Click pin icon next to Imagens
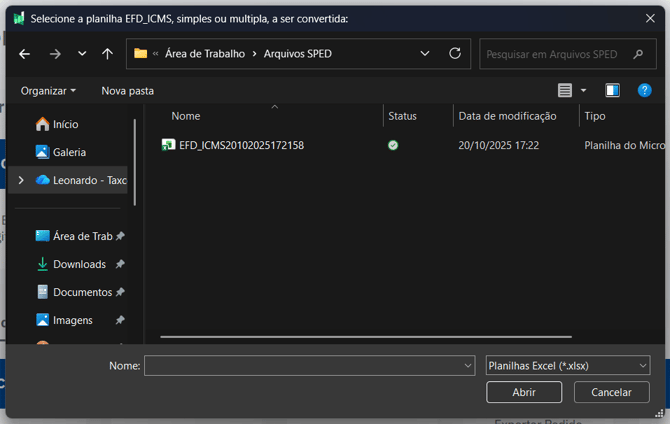The width and height of the screenshot is (670, 424). pos(120,320)
